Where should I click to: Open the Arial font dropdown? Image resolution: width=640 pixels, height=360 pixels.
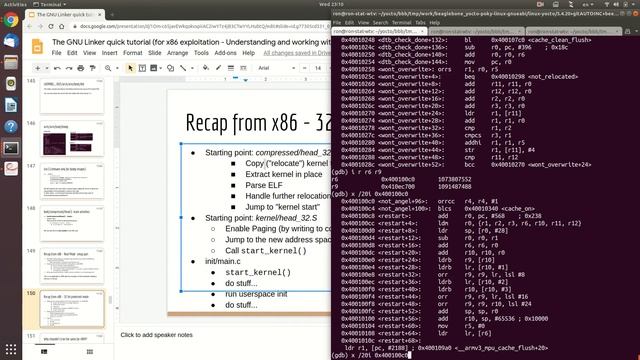click(x=276, y=68)
